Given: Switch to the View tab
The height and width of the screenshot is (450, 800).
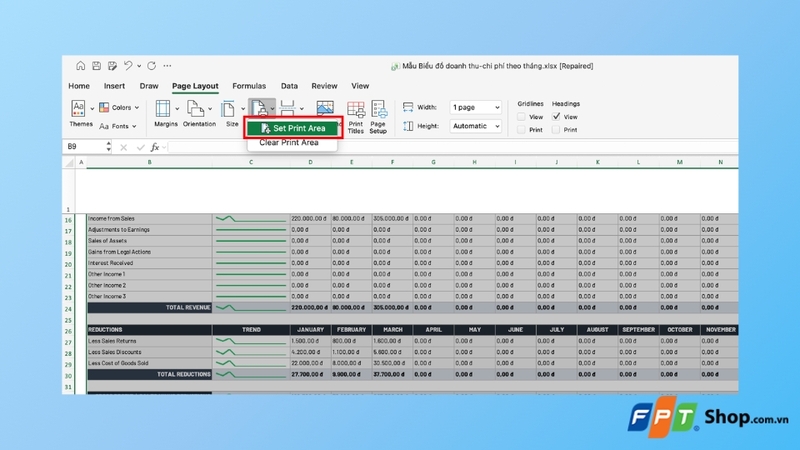Looking at the screenshot, I should 360,86.
